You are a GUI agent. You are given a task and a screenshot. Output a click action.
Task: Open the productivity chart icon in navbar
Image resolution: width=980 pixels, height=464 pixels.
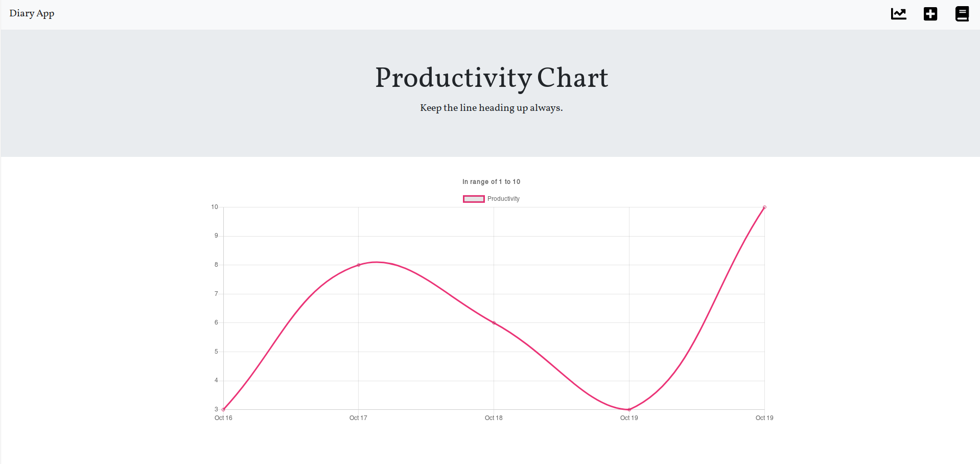[898, 14]
